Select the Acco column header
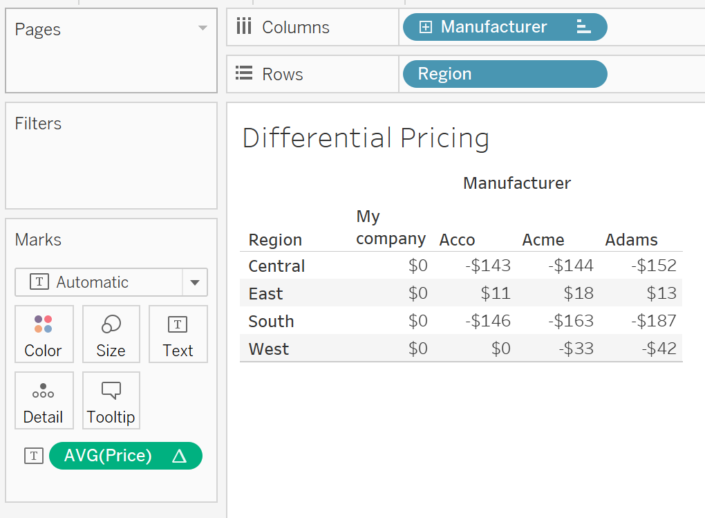Viewport: 705px width, 518px height. click(x=457, y=240)
